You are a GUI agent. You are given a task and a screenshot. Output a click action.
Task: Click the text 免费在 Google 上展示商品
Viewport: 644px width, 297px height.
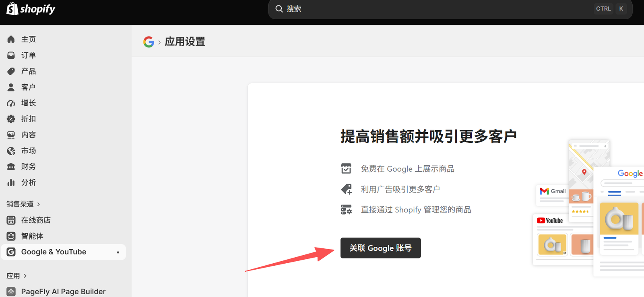click(407, 169)
